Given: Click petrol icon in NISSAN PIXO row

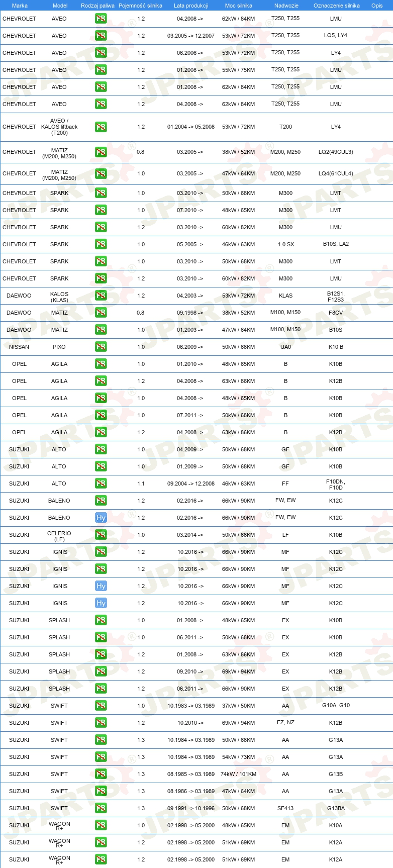Looking at the screenshot, I should coord(101,347).
